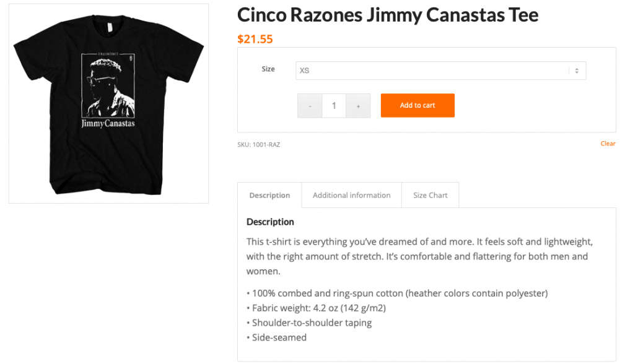View the Size Chart tab
This screenshot has width=638, height=364.
click(430, 195)
